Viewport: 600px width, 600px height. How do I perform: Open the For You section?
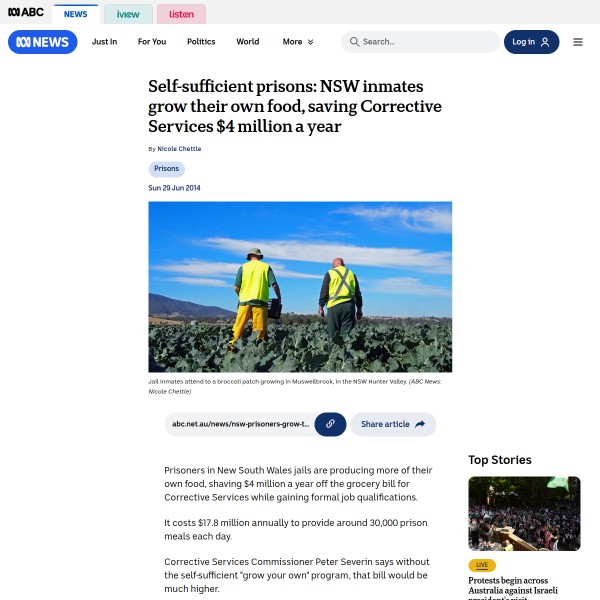[152, 42]
